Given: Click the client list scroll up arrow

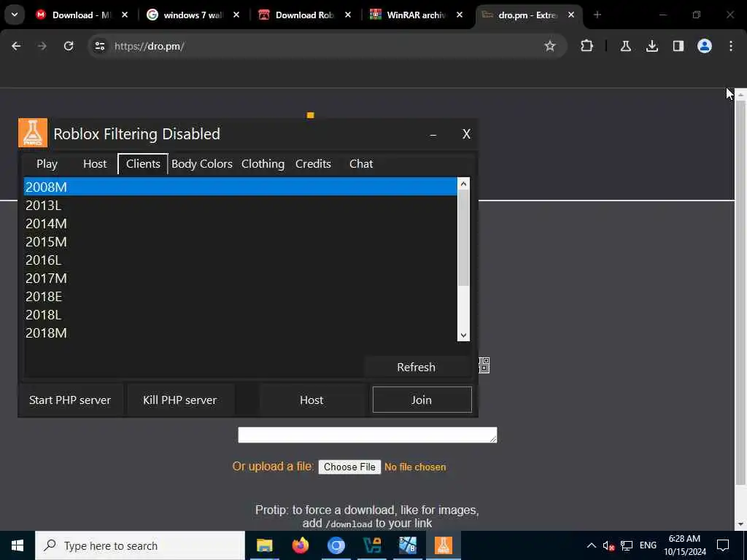Looking at the screenshot, I should (x=463, y=184).
